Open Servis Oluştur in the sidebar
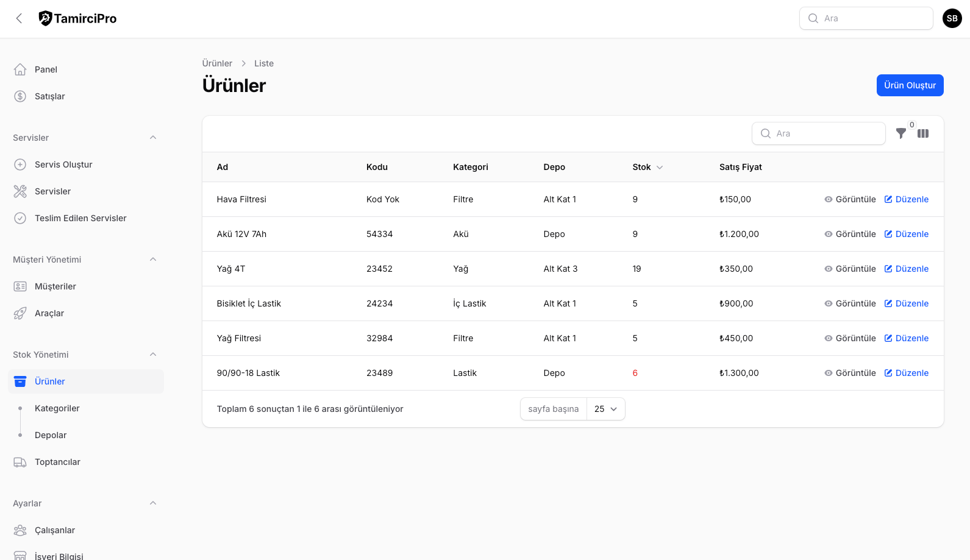 pos(63,165)
